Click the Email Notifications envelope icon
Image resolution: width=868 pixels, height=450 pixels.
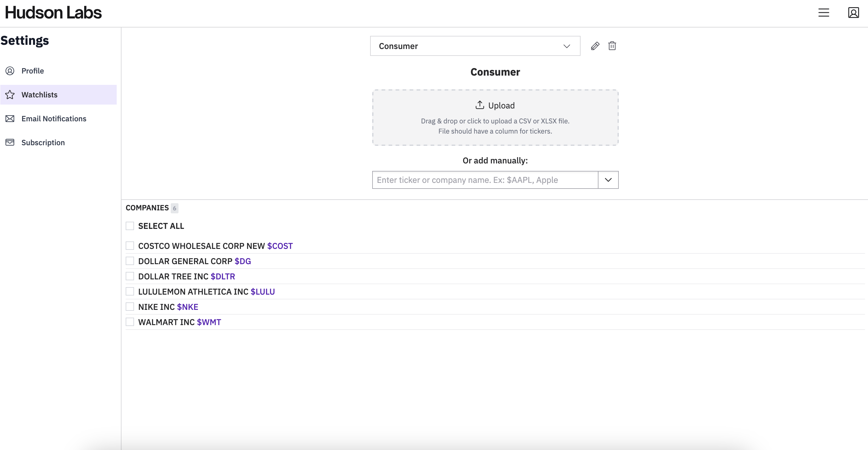[10, 119]
